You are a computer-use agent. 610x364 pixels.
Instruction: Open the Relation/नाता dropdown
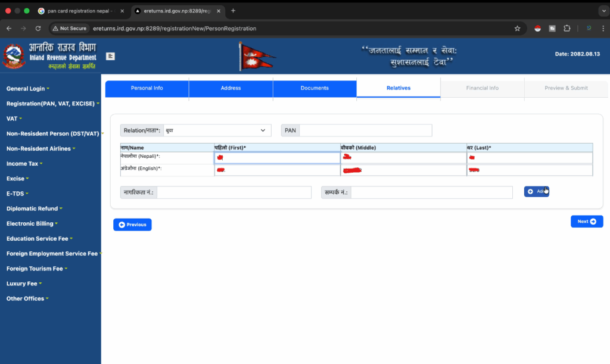point(217,130)
